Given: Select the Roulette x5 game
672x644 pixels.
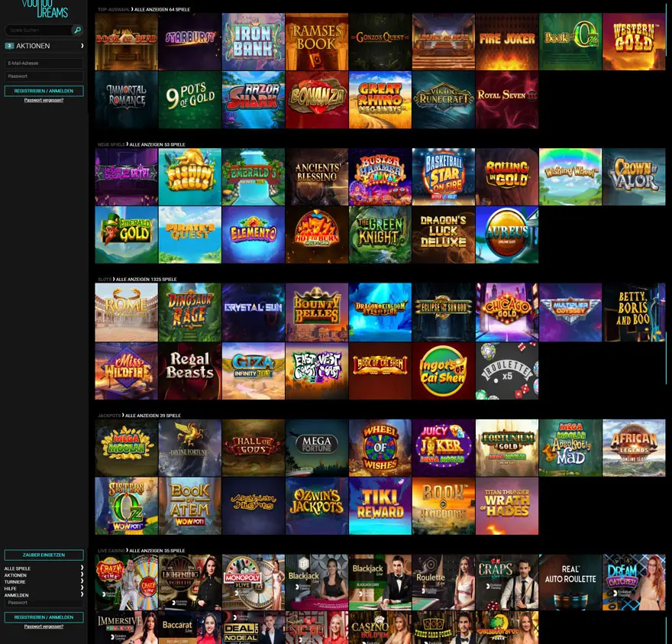Looking at the screenshot, I should coord(507,371).
